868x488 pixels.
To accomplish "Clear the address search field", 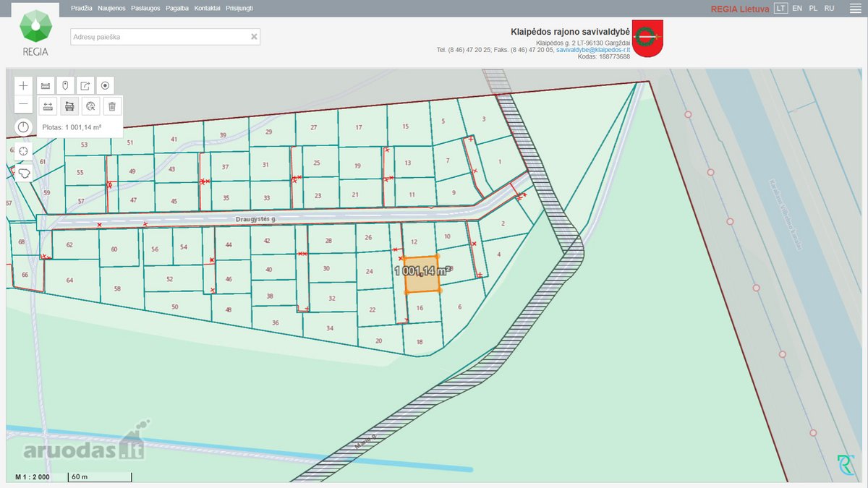I will point(254,37).
